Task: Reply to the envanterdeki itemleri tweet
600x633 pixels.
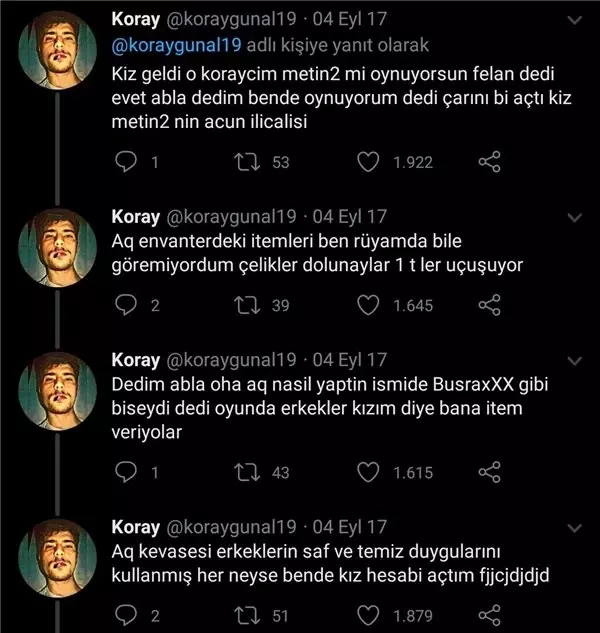Action: pyautogui.click(x=126, y=305)
